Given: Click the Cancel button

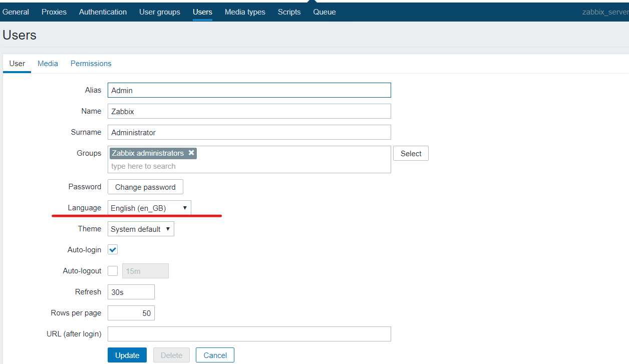Looking at the screenshot, I should [215, 355].
